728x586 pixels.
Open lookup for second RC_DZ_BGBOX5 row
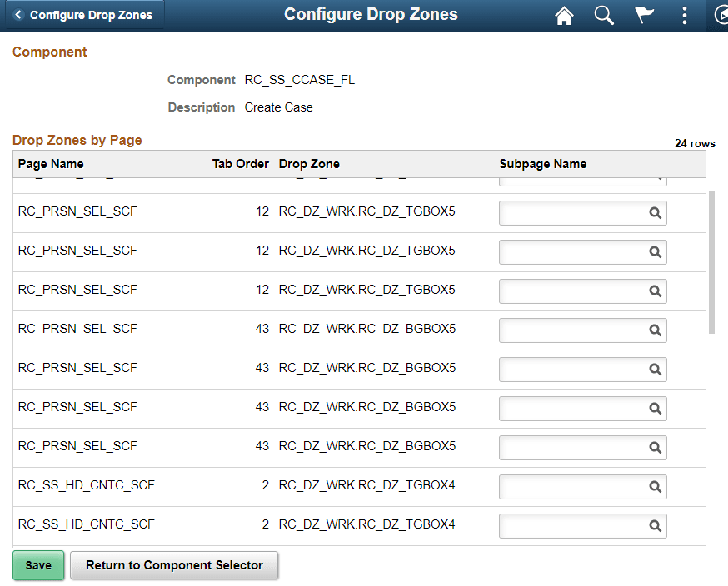(x=653, y=370)
